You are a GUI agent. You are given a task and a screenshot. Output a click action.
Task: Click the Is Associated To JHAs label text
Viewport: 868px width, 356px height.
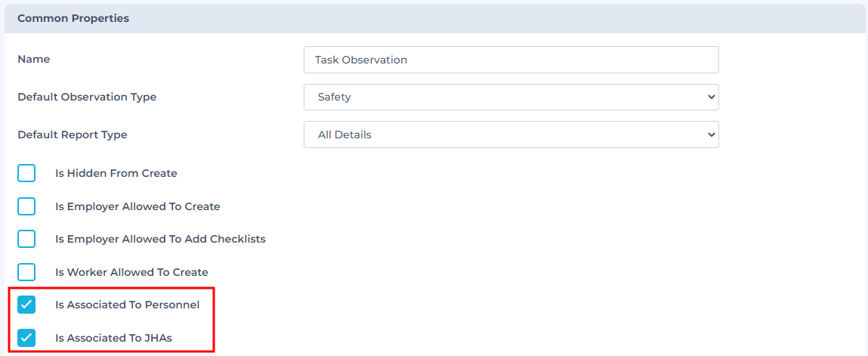click(113, 338)
